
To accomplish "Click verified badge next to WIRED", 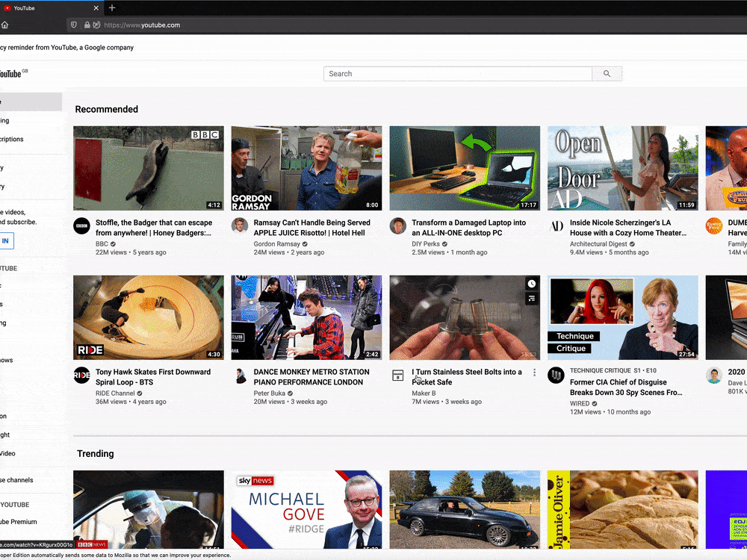I will [x=595, y=404].
